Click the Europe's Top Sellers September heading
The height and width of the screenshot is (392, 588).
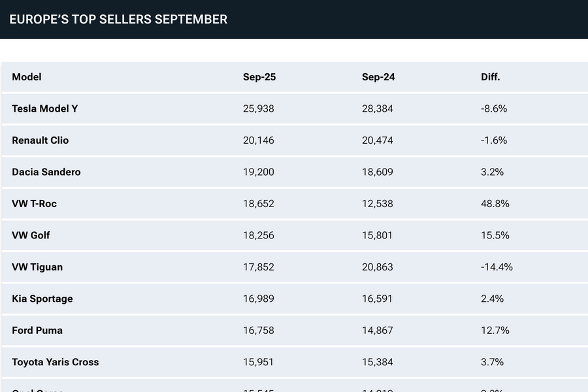click(x=118, y=20)
